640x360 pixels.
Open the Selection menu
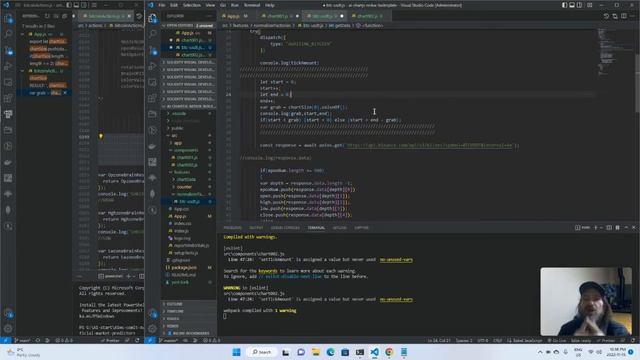click(x=192, y=5)
